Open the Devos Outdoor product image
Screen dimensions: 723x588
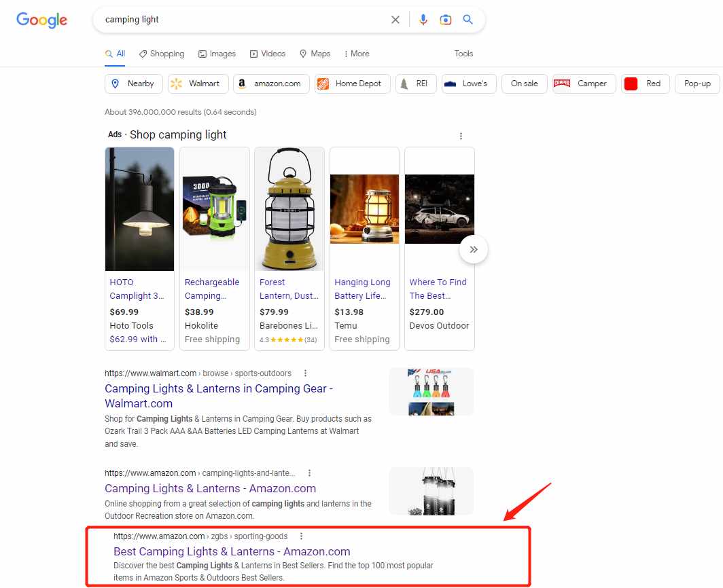[x=440, y=208]
